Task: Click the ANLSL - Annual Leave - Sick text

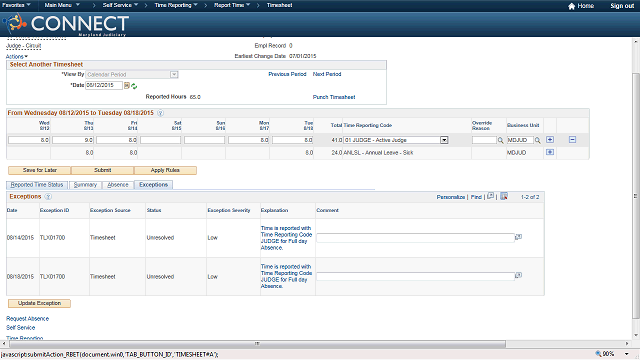Action: coord(378,153)
